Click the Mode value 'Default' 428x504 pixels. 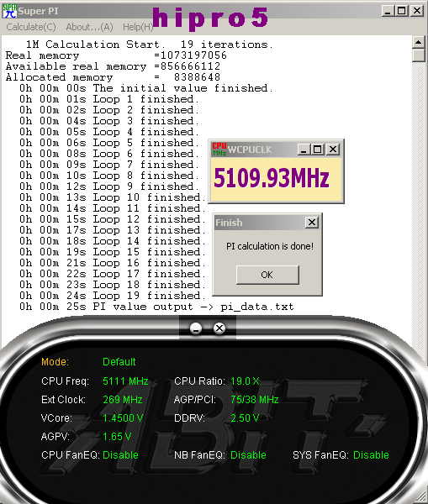[119, 362]
